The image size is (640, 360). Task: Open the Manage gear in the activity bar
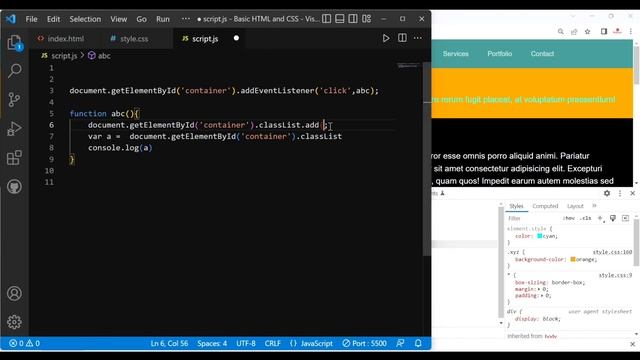coord(15,322)
